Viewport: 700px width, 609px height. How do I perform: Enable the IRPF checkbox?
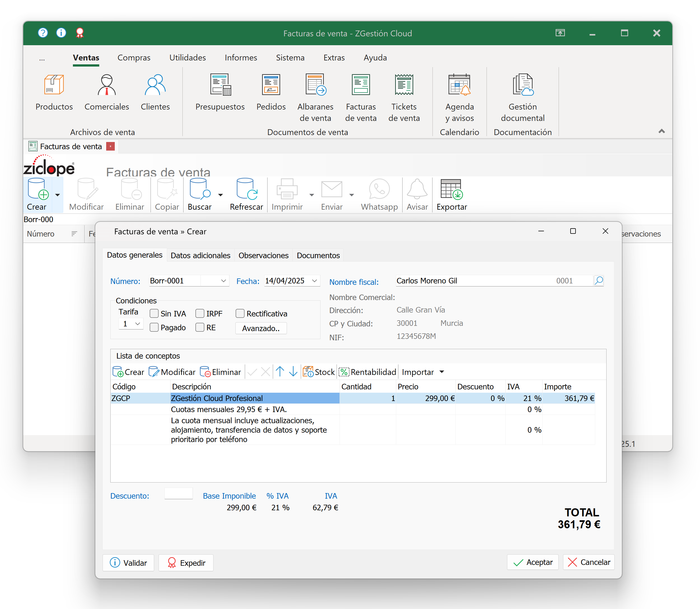click(200, 313)
